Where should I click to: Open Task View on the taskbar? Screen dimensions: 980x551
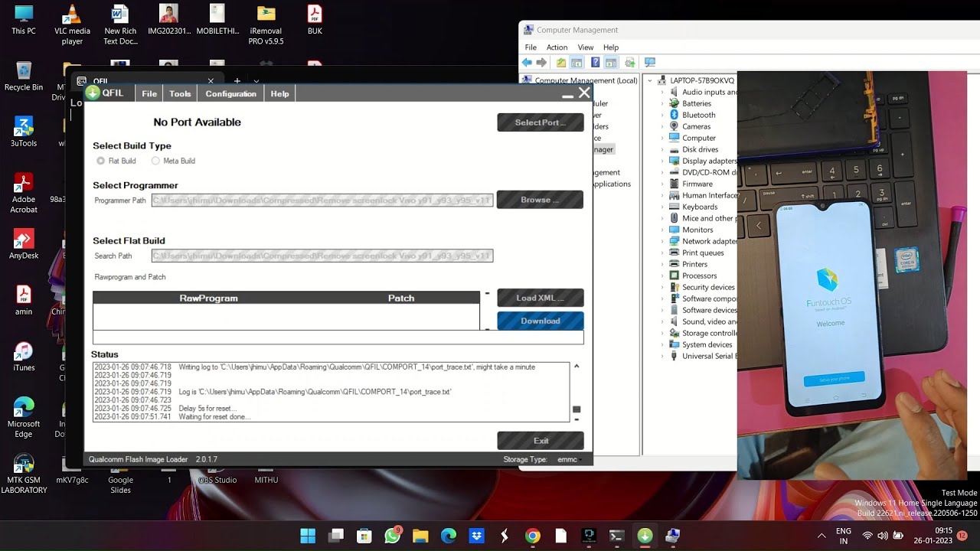point(336,536)
